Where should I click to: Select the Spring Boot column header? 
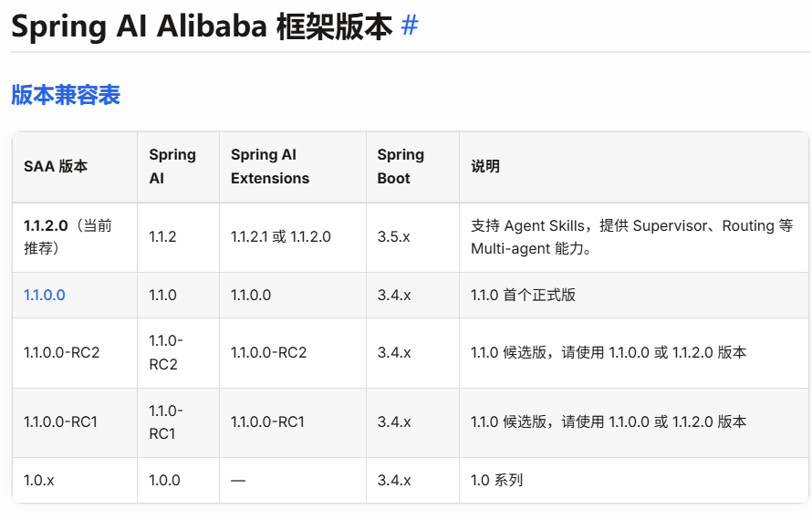click(412, 167)
